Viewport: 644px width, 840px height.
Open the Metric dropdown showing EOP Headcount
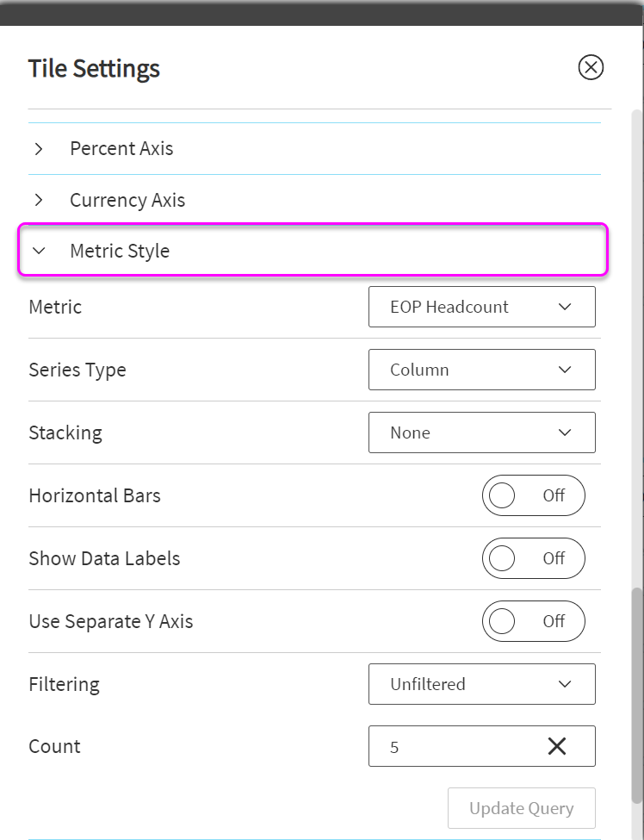(481, 307)
